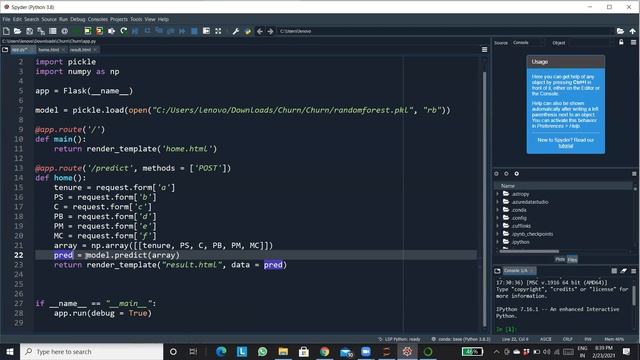Click the CRLF line endings status
The width and height of the screenshot is (640, 360).
567,339
